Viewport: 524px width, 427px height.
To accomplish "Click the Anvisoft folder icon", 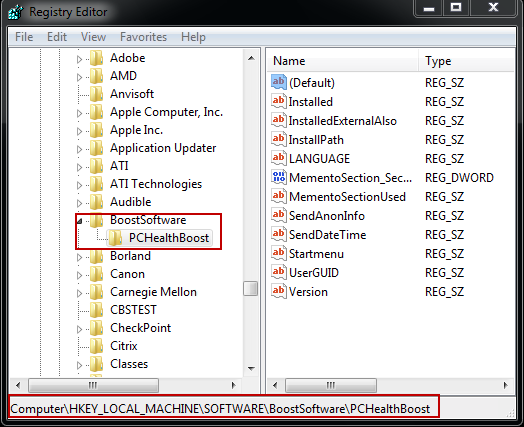I will coord(97,94).
